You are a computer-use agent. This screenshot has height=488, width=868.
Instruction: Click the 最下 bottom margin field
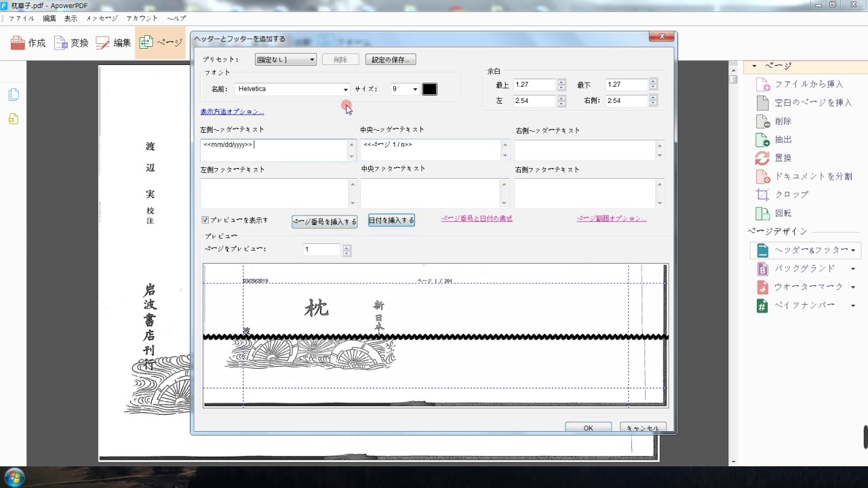pos(627,85)
